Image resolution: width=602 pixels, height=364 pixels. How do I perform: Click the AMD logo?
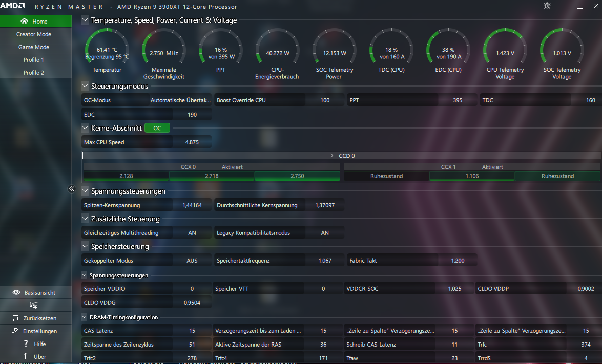pyautogui.click(x=12, y=6)
